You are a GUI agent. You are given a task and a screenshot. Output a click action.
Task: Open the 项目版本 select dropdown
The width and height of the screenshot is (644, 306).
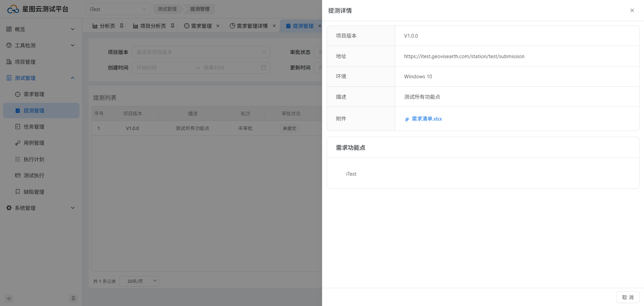coord(201,52)
